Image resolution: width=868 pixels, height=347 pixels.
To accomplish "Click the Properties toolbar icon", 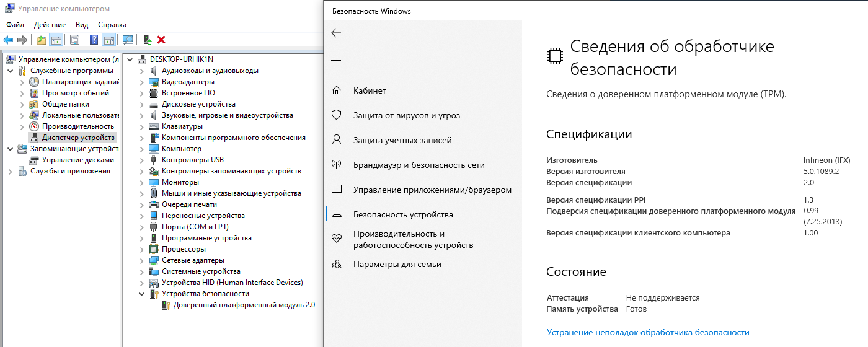I will [x=74, y=40].
